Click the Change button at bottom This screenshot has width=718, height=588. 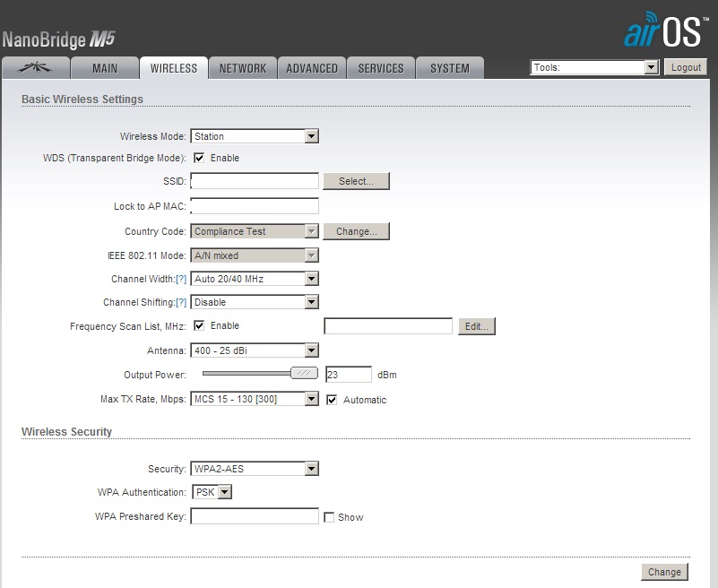664,572
